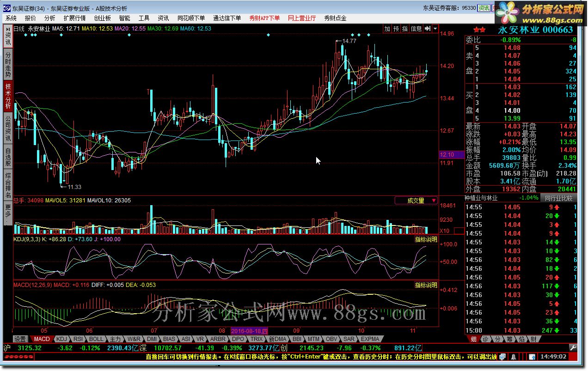
Task: Click the 沪 index value 3125.32
Action: (30, 347)
